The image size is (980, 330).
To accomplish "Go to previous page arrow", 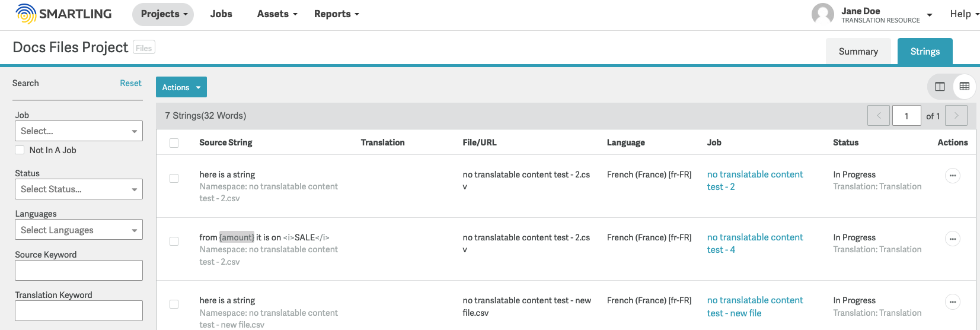I will pyautogui.click(x=879, y=116).
